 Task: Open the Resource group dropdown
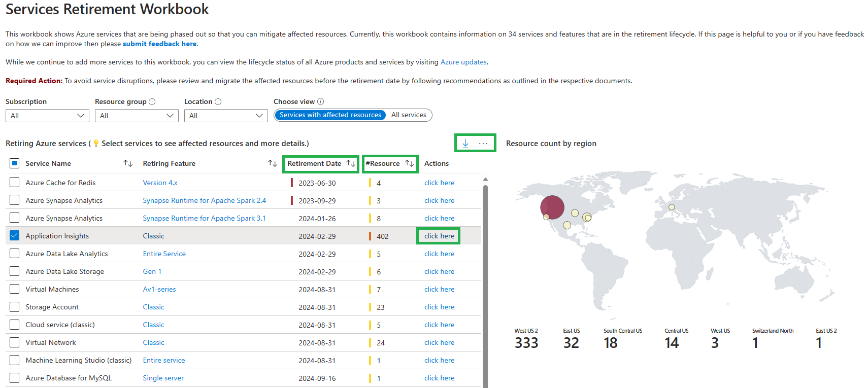137,116
